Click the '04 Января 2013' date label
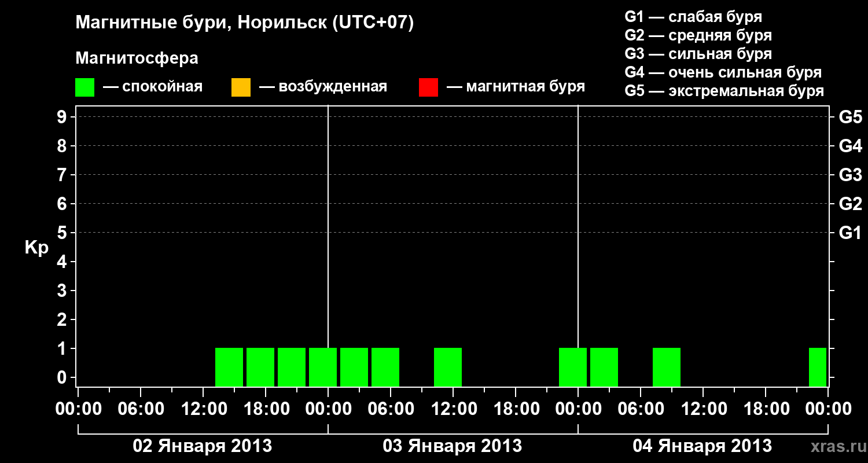 click(703, 446)
